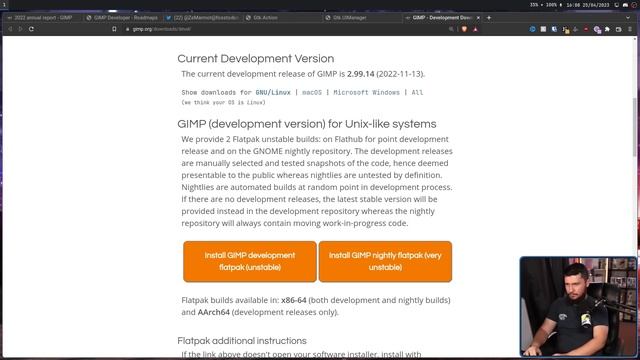Click Install GIMP development flatpak button

pos(250,261)
